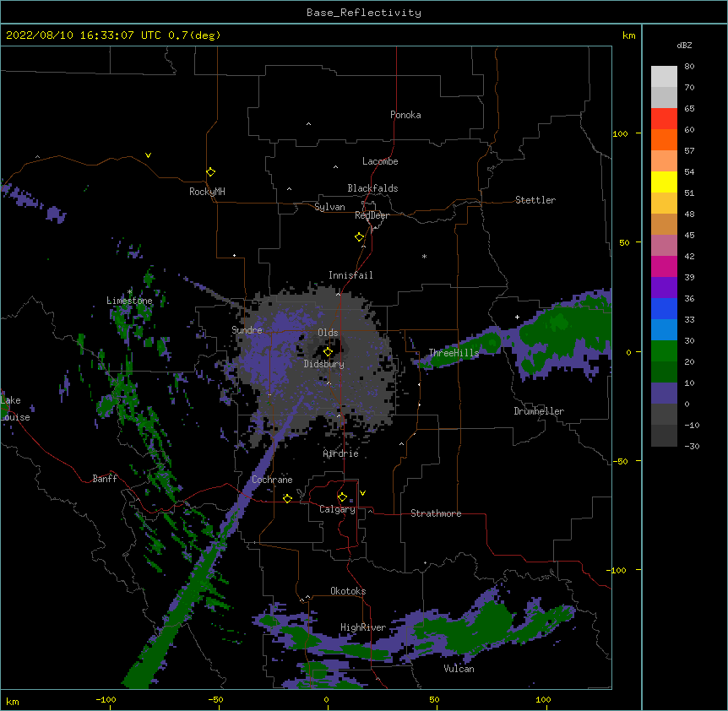Click the HighRiver city label
Image resolution: width=728 pixels, height=711 pixels.
[x=362, y=627]
